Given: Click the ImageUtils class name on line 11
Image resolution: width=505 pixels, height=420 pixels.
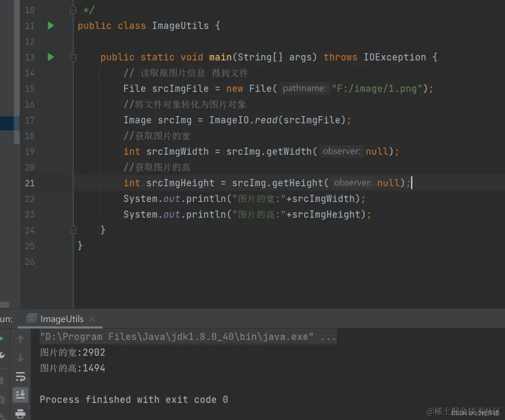Looking at the screenshot, I should (180, 26).
